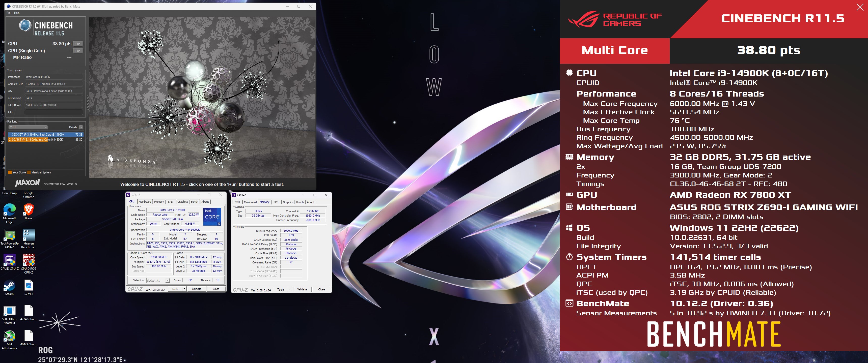Image resolution: width=868 pixels, height=363 pixels.
Task: Click the MAXON logo in Cinebench
Action: [x=27, y=183]
